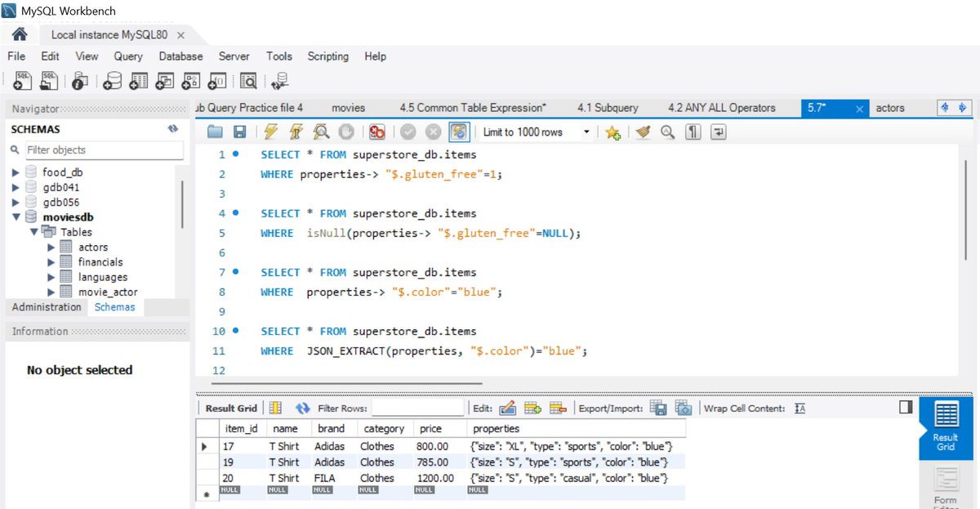Toggle continue on error icon
The image size is (980, 509).
[x=376, y=132]
